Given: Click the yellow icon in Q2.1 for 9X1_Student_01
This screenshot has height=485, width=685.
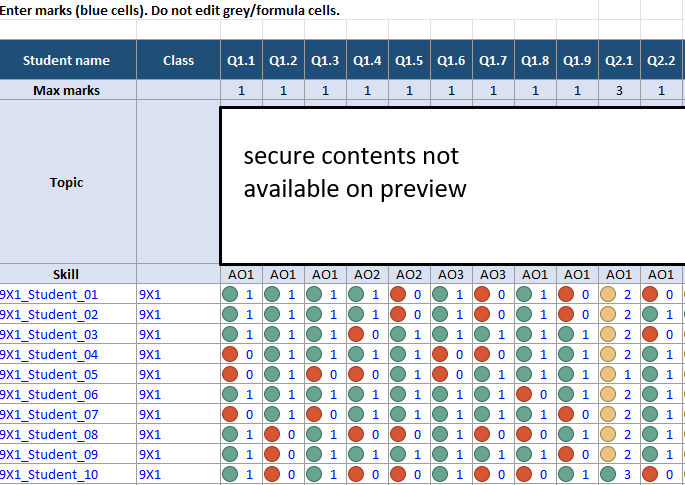Looking at the screenshot, I should tap(608, 294).
